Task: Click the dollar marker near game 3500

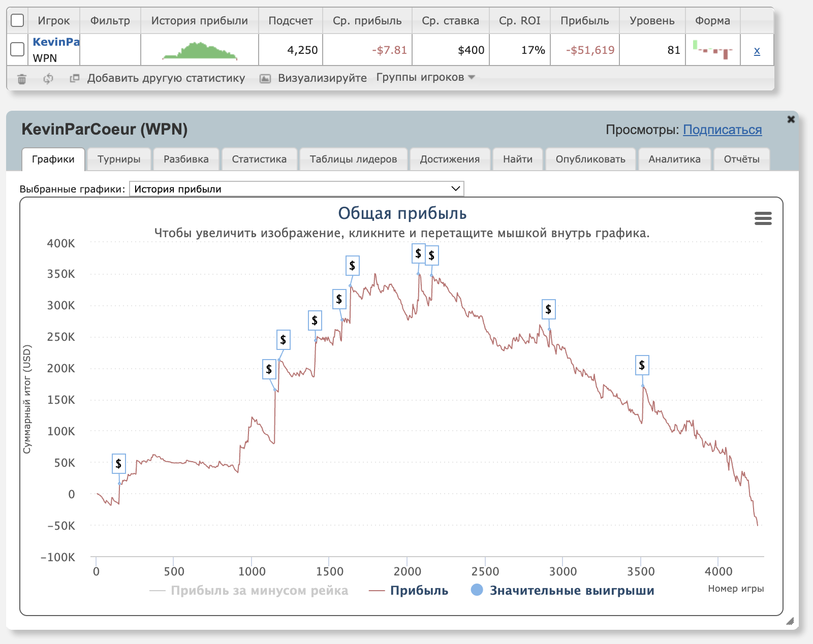Action: click(x=642, y=365)
